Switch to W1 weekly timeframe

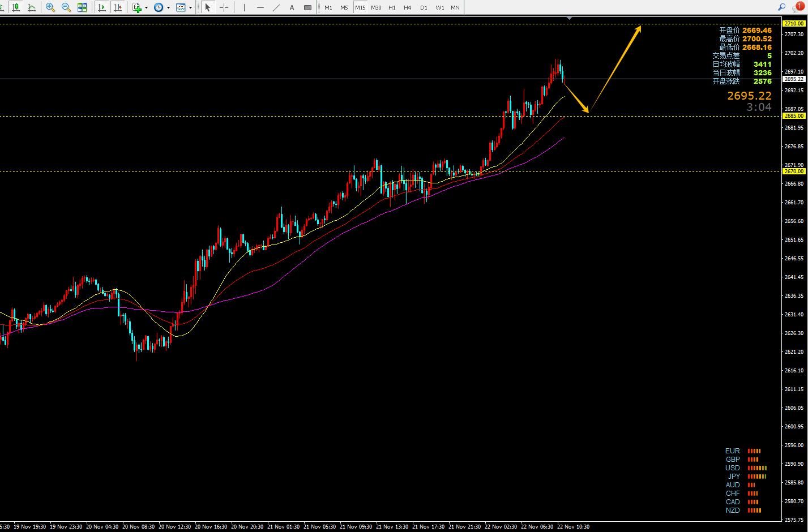[x=439, y=7]
